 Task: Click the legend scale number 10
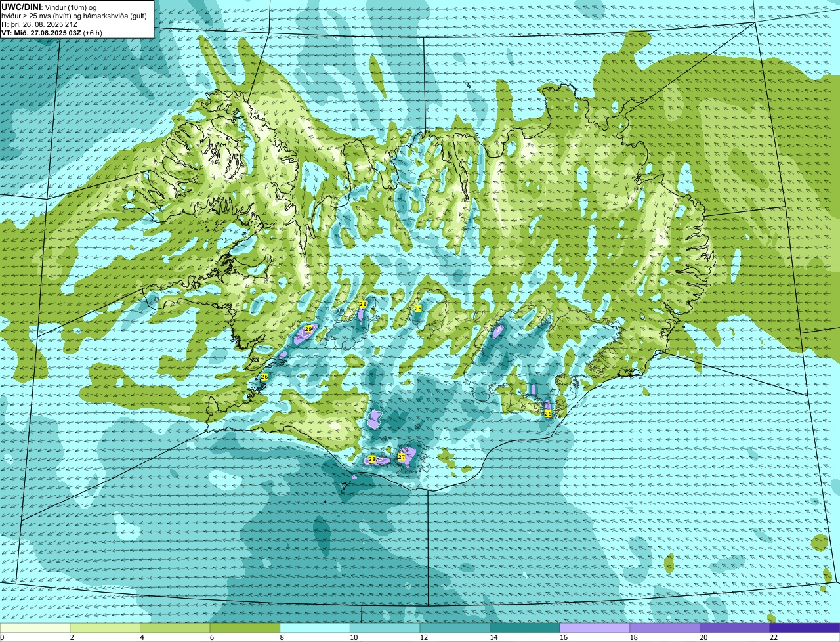click(x=354, y=637)
